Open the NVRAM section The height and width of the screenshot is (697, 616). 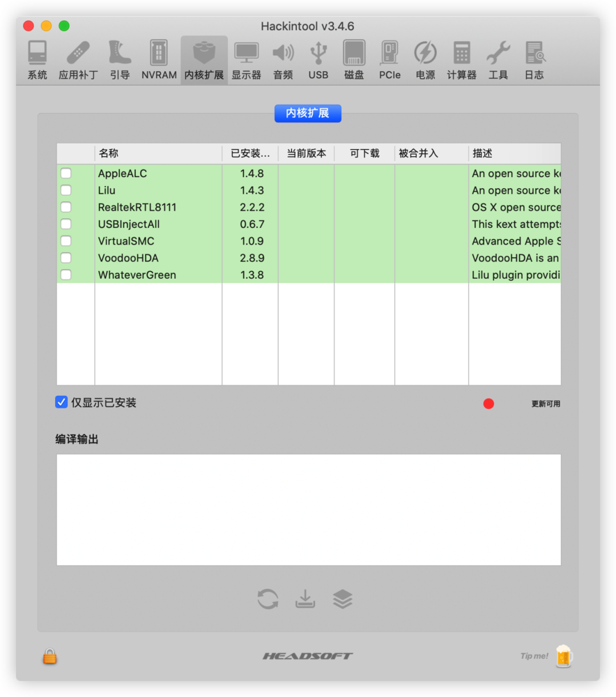159,60
